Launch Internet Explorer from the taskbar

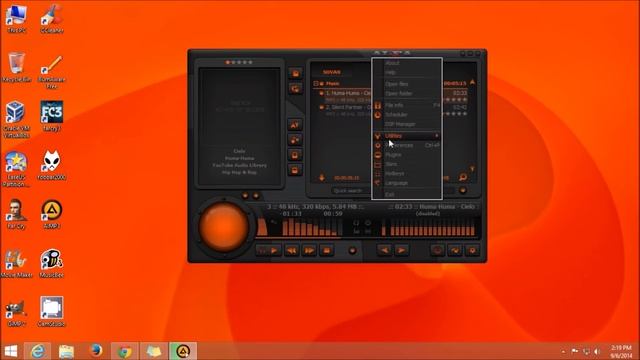[x=38, y=351]
